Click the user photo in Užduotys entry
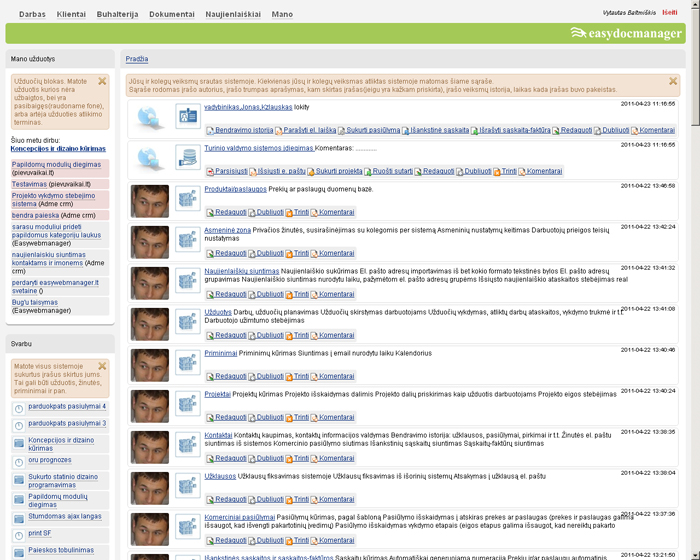700x560 pixels. [x=150, y=325]
